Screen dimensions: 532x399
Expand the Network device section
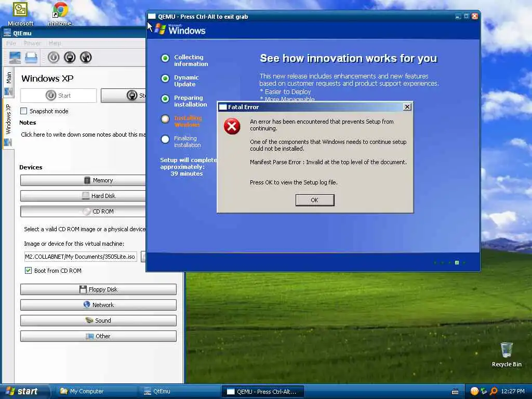[x=98, y=305]
